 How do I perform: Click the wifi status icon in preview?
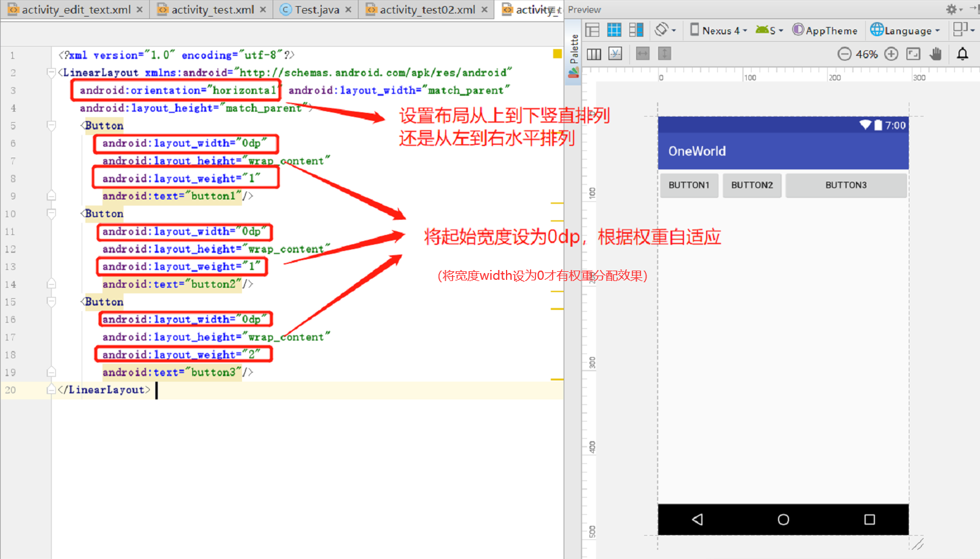coord(865,125)
